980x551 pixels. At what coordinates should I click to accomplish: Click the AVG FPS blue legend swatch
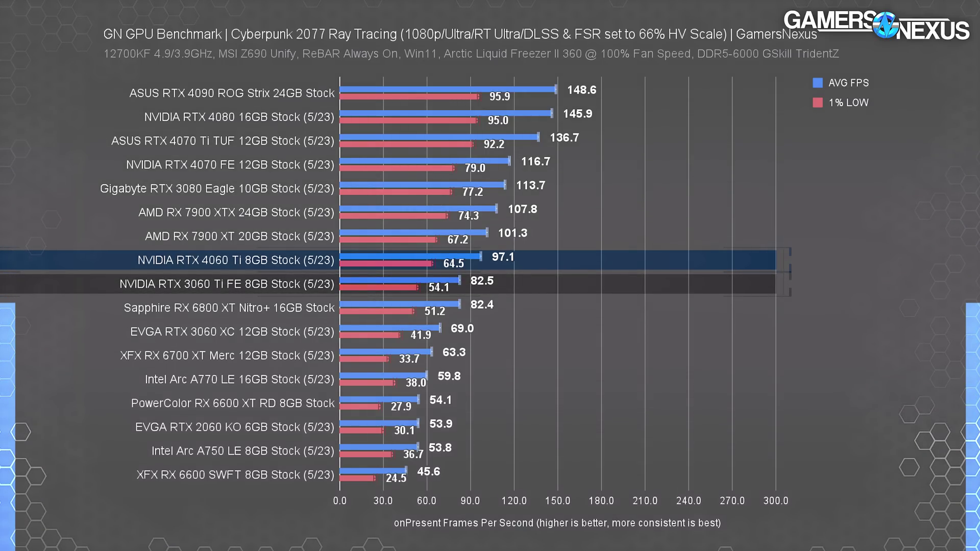pos(818,83)
